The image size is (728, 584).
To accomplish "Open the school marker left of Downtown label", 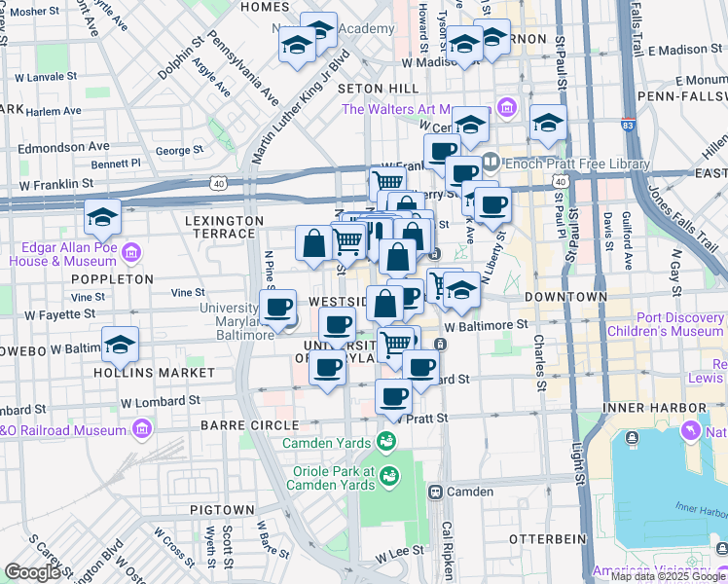I will [462, 291].
